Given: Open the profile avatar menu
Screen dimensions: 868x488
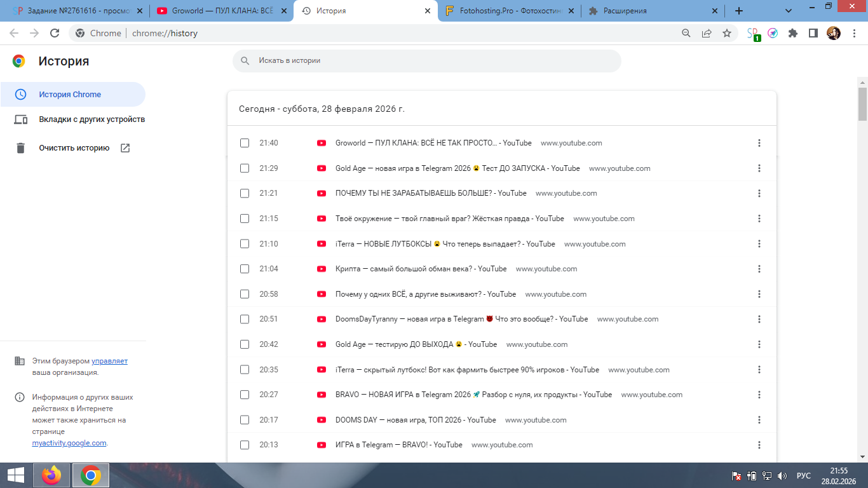Looking at the screenshot, I should 834,33.
